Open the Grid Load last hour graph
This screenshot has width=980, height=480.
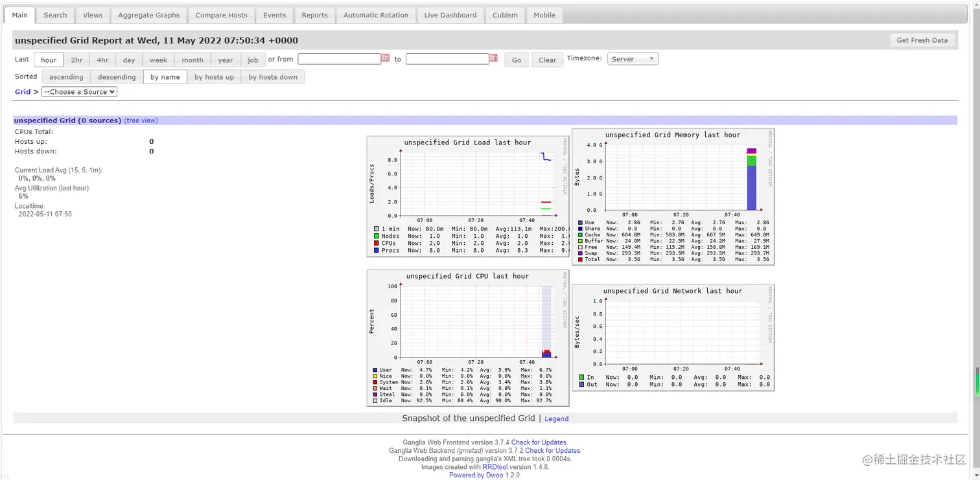click(467, 197)
